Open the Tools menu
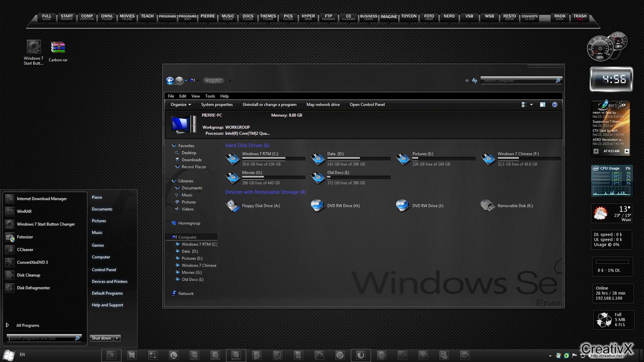644x362 pixels. click(210, 96)
